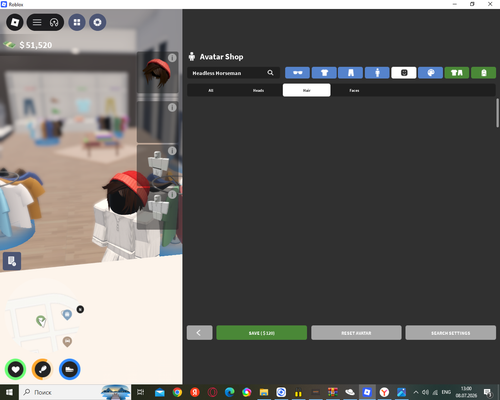This screenshot has width=500, height=400.
Task: Select the Hair sub-tab
Action: click(x=307, y=90)
